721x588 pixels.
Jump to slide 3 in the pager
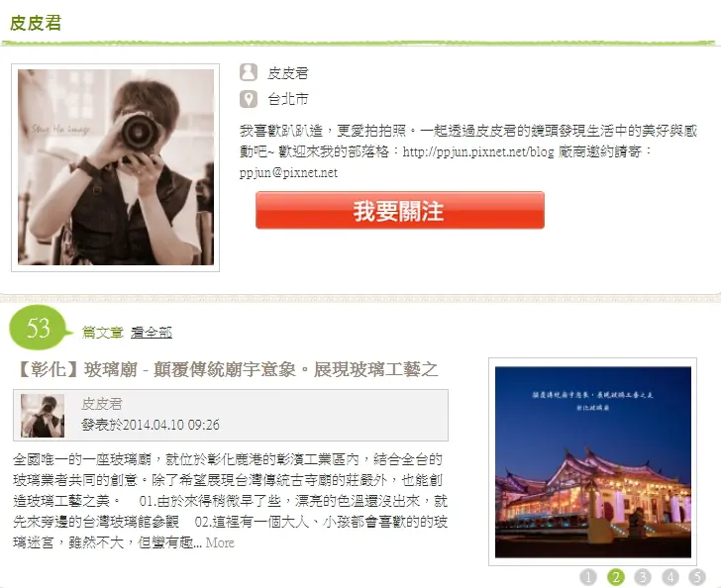click(x=643, y=576)
